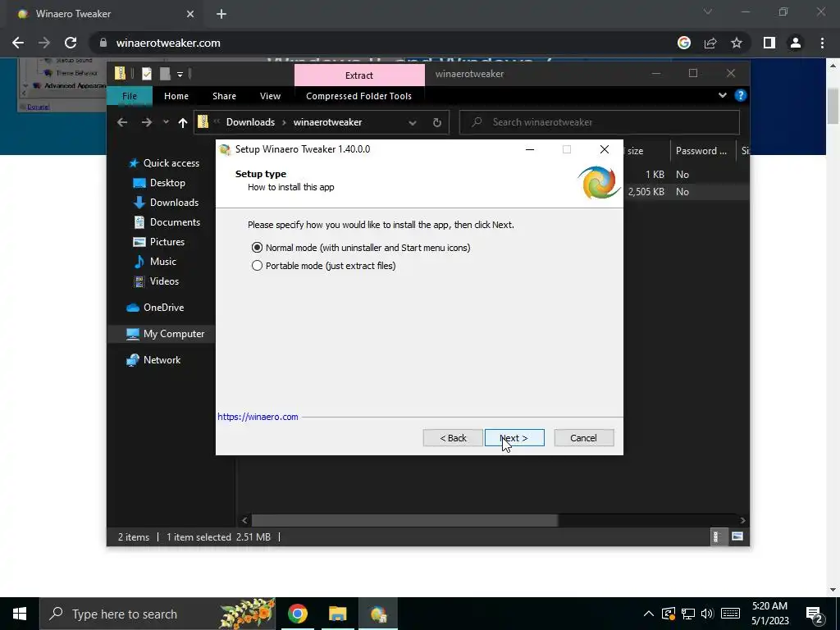Open the https://winaero.com link
Image resolution: width=840 pixels, height=630 pixels.
[x=258, y=417]
